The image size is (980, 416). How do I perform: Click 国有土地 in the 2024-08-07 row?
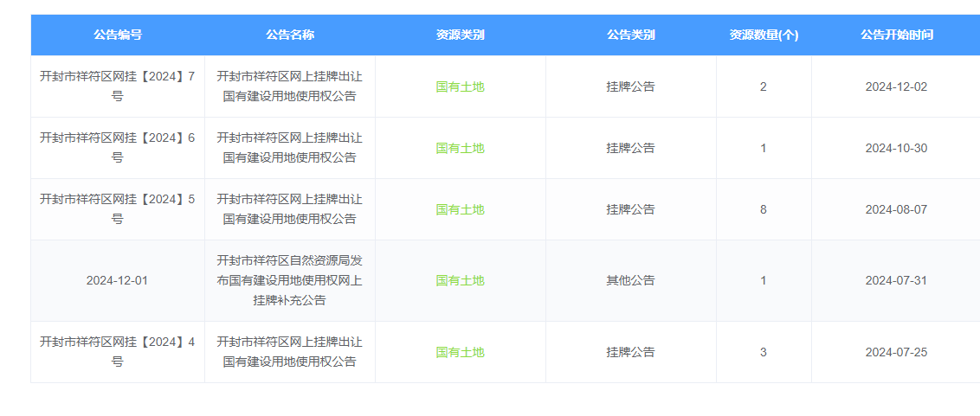460,209
